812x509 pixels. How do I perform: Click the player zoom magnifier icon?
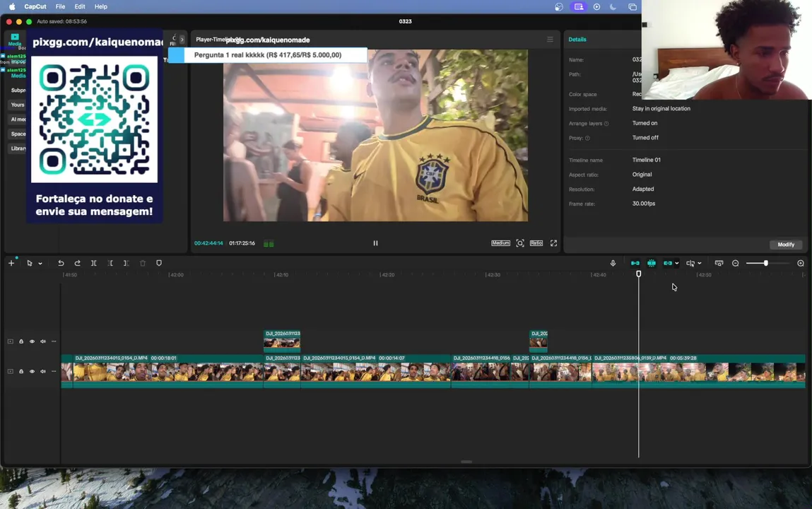tap(520, 243)
